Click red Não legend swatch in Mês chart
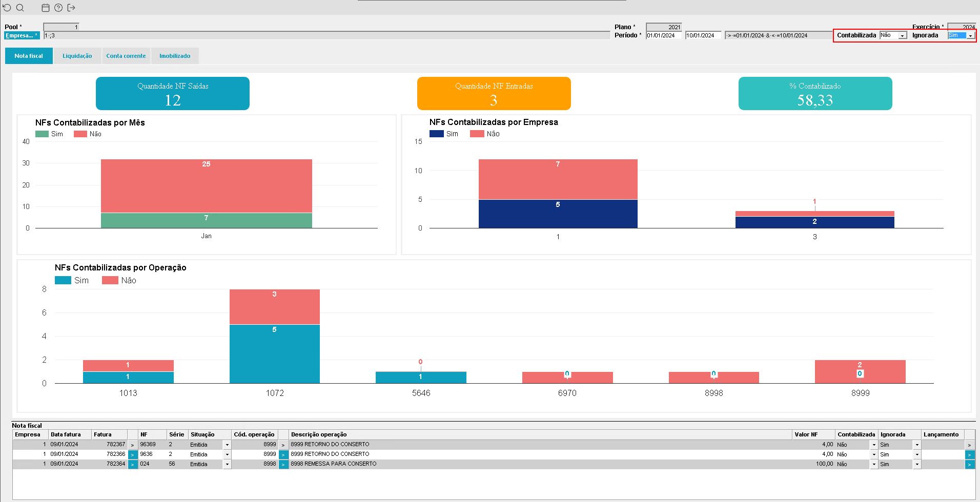Screen dimensions: 980x502 (80, 134)
